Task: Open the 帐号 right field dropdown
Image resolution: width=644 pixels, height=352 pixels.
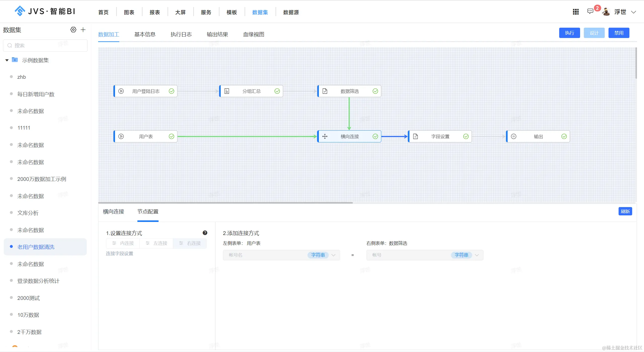Action: [477, 255]
